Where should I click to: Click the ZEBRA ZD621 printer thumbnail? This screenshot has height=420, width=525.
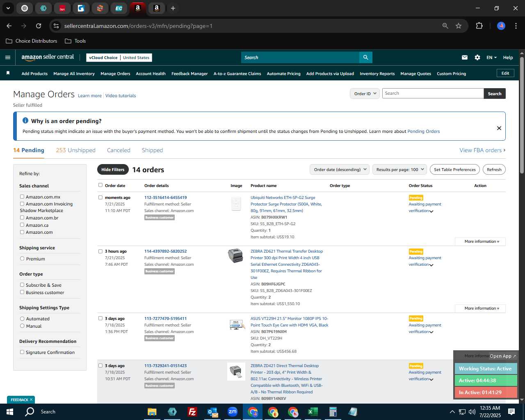(x=235, y=256)
